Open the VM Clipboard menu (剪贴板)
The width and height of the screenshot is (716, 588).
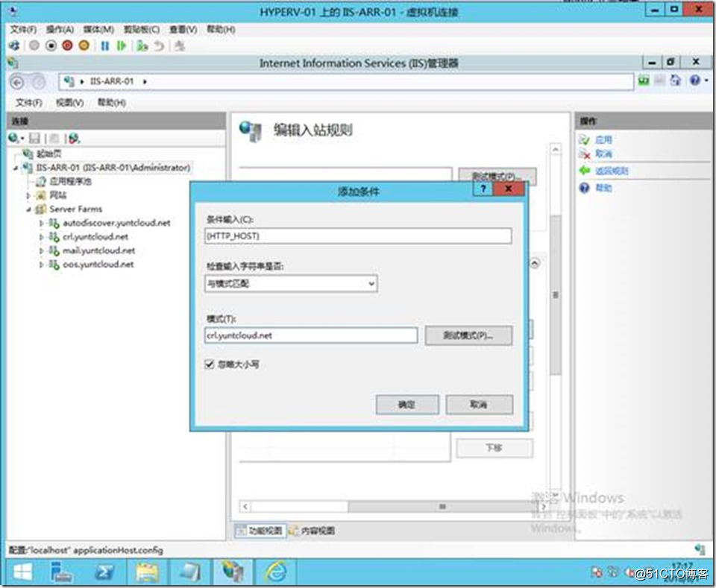tap(142, 30)
